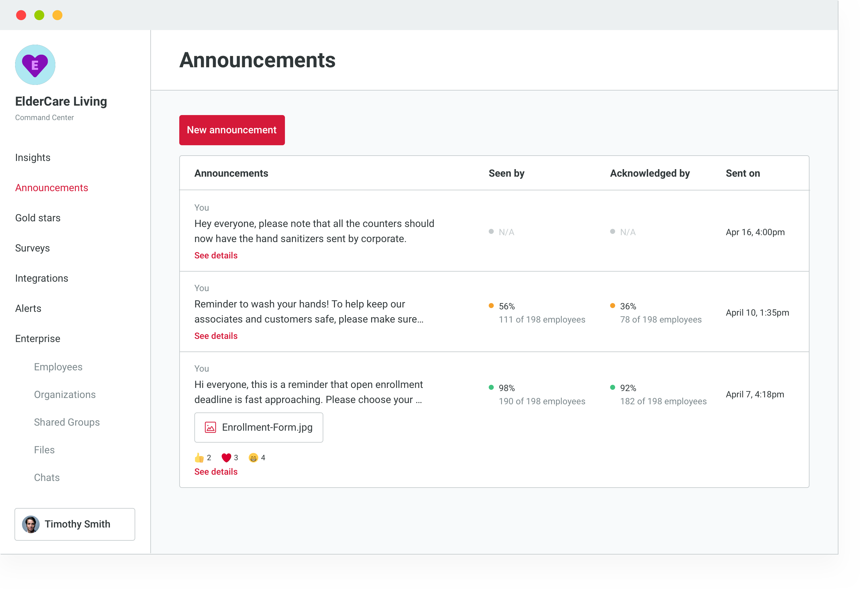Click the red close window dot
The width and height of the screenshot is (868, 591).
(x=21, y=15)
